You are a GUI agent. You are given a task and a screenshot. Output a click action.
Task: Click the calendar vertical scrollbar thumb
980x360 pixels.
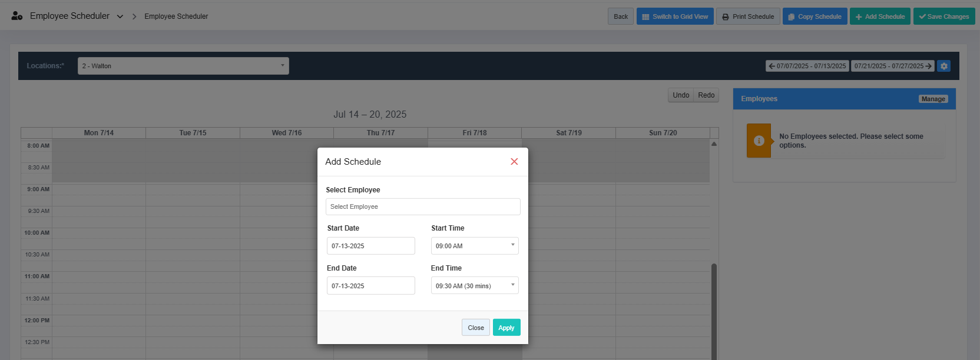point(714,312)
